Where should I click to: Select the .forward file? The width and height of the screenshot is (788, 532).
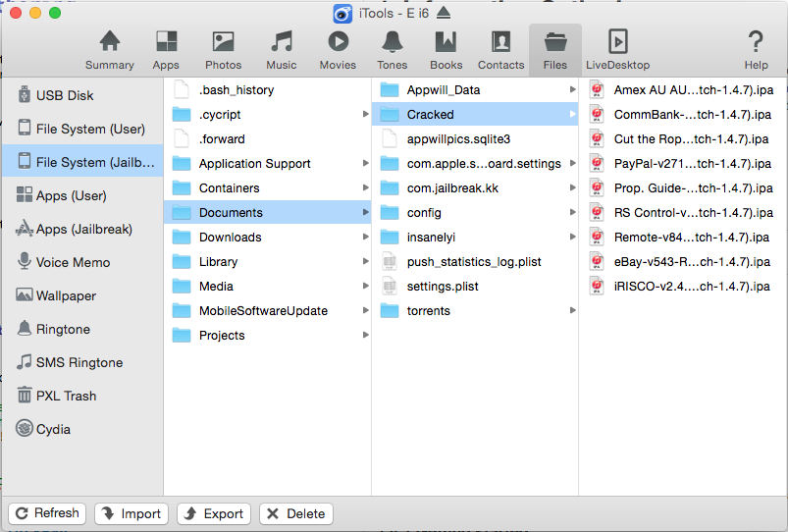tap(267, 138)
